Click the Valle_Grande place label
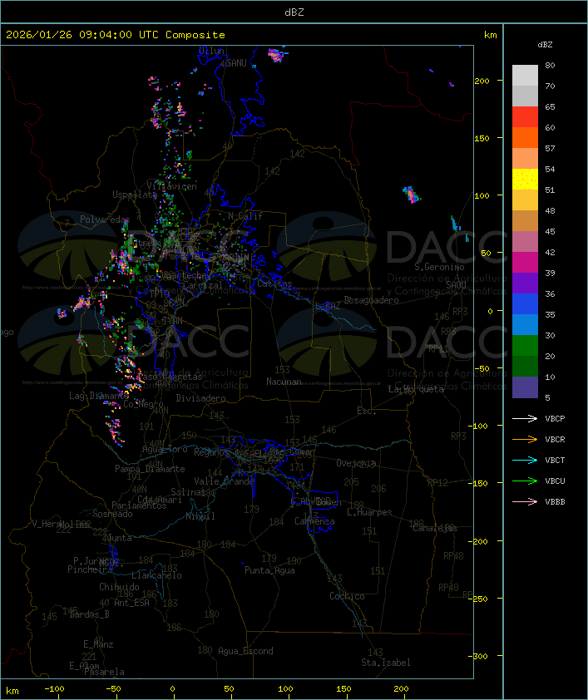588x700 pixels. 224,481
